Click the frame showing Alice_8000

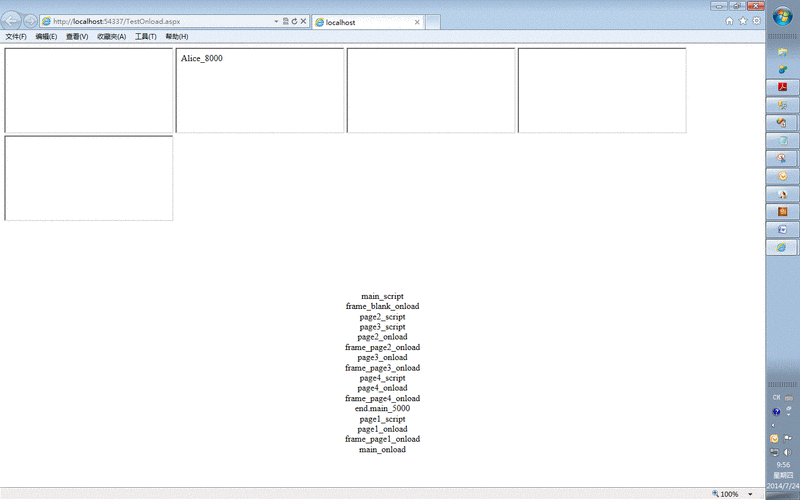pos(260,90)
